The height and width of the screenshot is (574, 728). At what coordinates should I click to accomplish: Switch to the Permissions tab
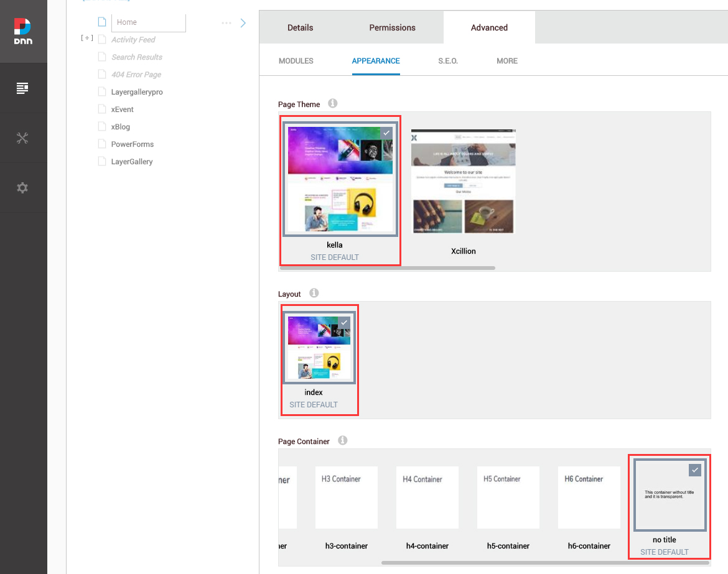(393, 27)
